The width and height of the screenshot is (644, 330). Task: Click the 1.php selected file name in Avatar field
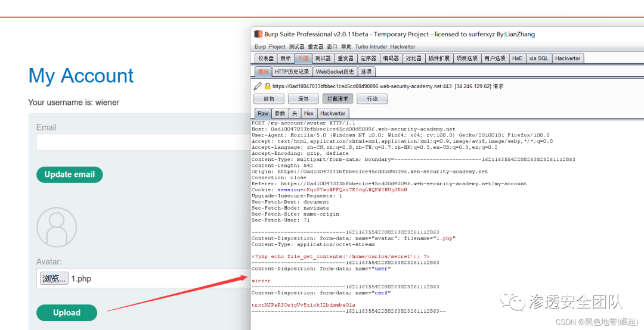click(x=81, y=279)
